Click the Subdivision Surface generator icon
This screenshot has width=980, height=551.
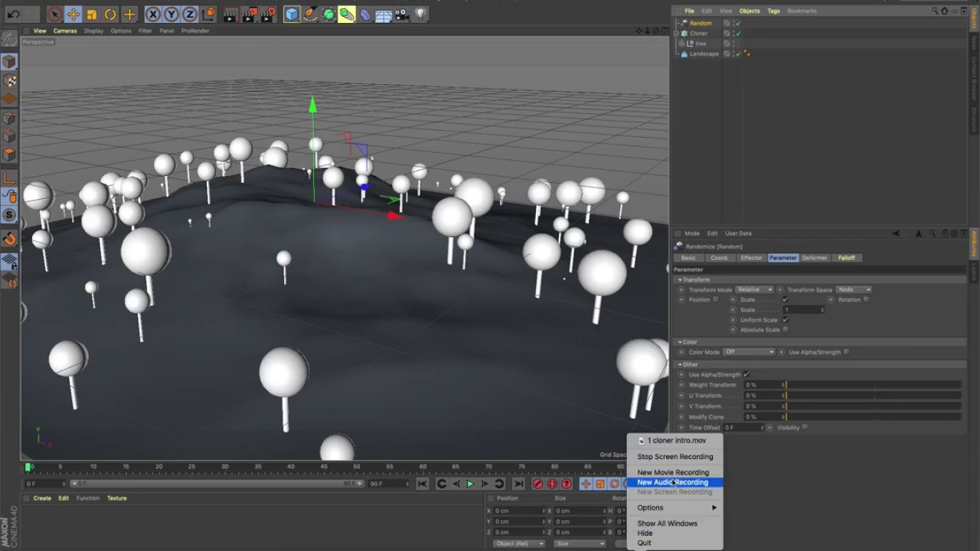click(328, 14)
